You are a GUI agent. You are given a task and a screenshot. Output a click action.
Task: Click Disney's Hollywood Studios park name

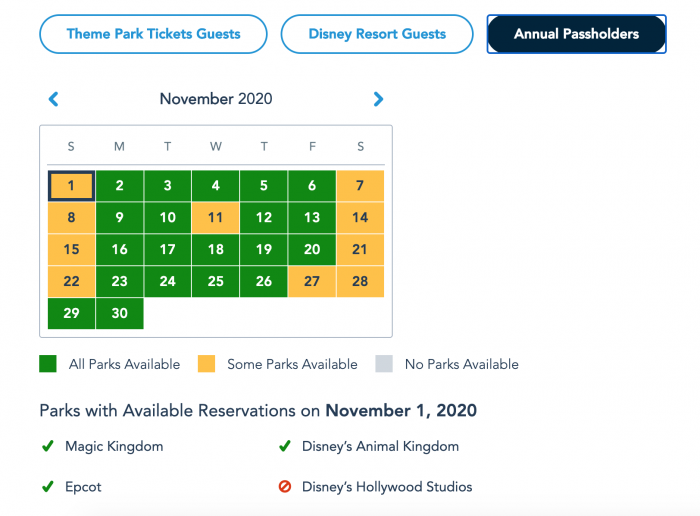[387, 487]
